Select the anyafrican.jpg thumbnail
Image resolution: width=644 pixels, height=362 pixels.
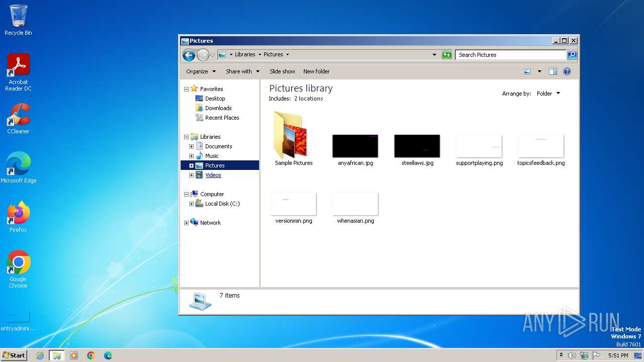355,146
